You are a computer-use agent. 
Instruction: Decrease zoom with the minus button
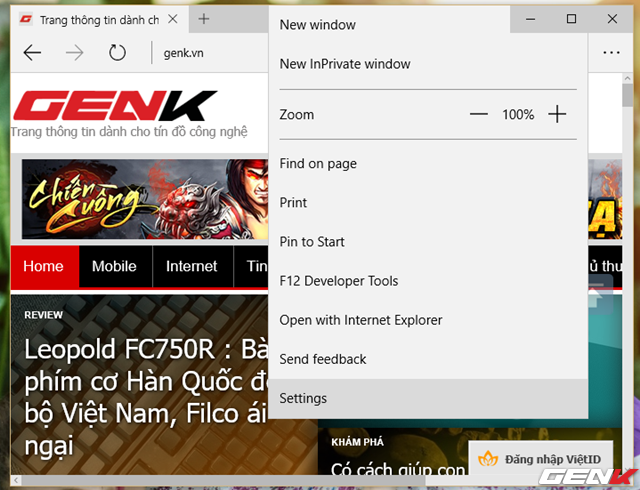(478, 114)
